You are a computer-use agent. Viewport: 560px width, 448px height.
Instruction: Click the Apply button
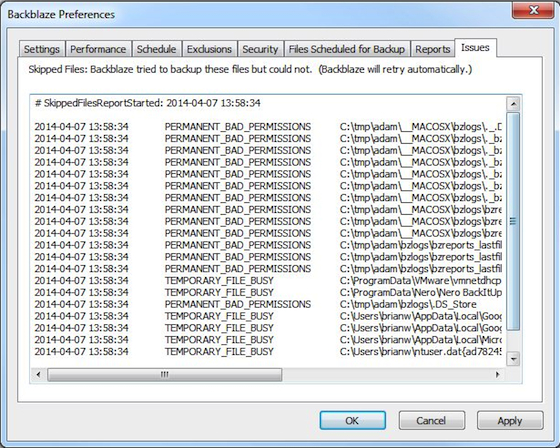click(510, 420)
